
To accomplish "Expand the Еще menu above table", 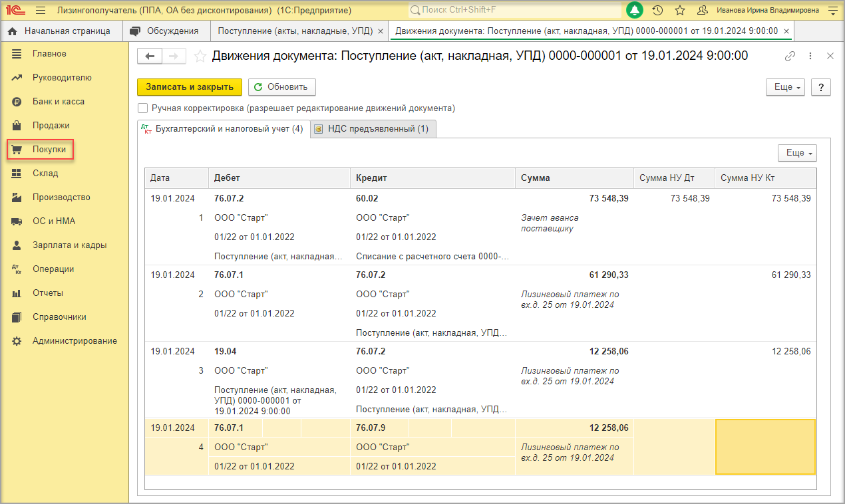I will point(797,153).
